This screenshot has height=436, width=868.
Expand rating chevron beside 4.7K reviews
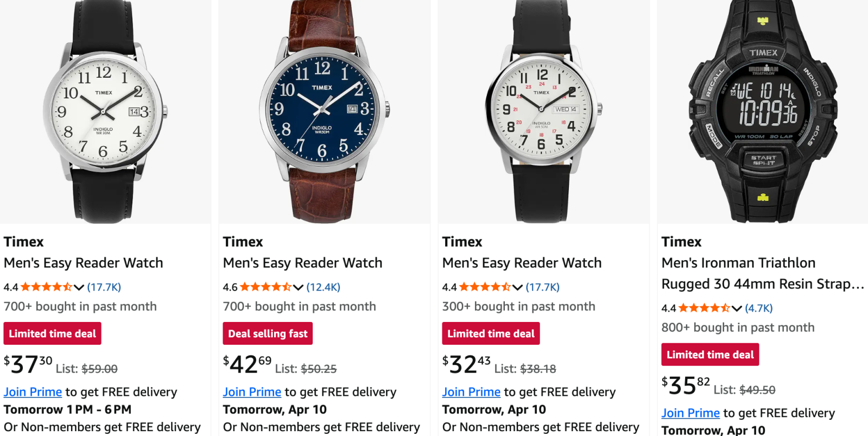pyautogui.click(x=737, y=308)
